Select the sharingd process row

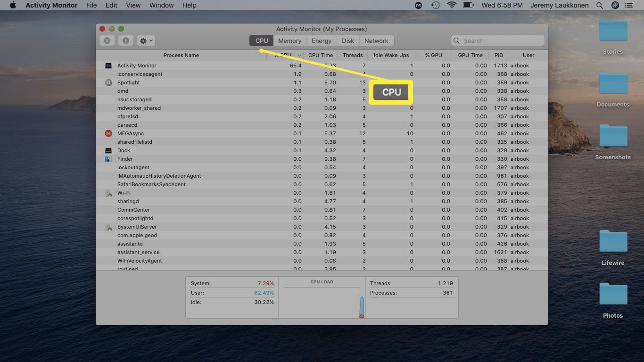(x=322, y=201)
